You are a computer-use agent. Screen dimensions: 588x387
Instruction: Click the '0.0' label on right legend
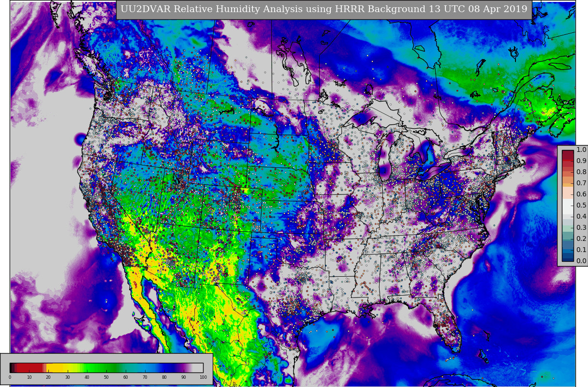coord(581,261)
